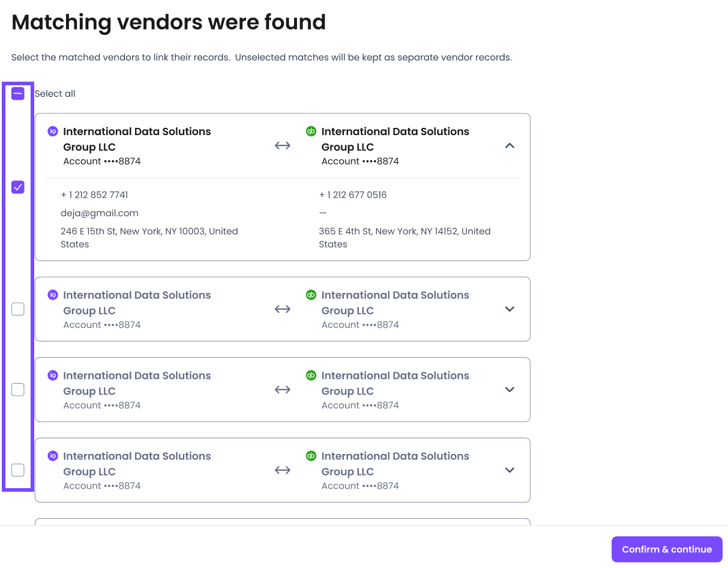Expand the second vendor match details
This screenshot has width=728, height=568.
pyautogui.click(x=510, y=309)
